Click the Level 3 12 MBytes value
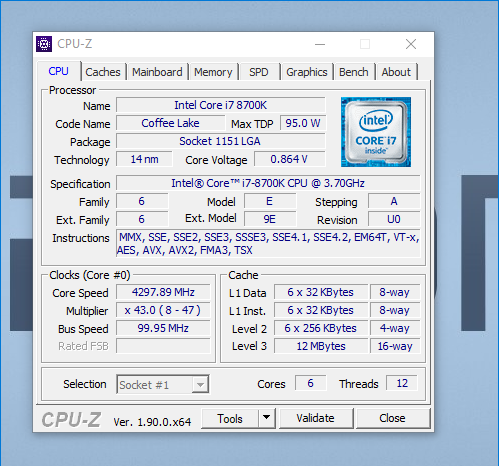This screenshot has height=466, width=499. coord(321,346)
